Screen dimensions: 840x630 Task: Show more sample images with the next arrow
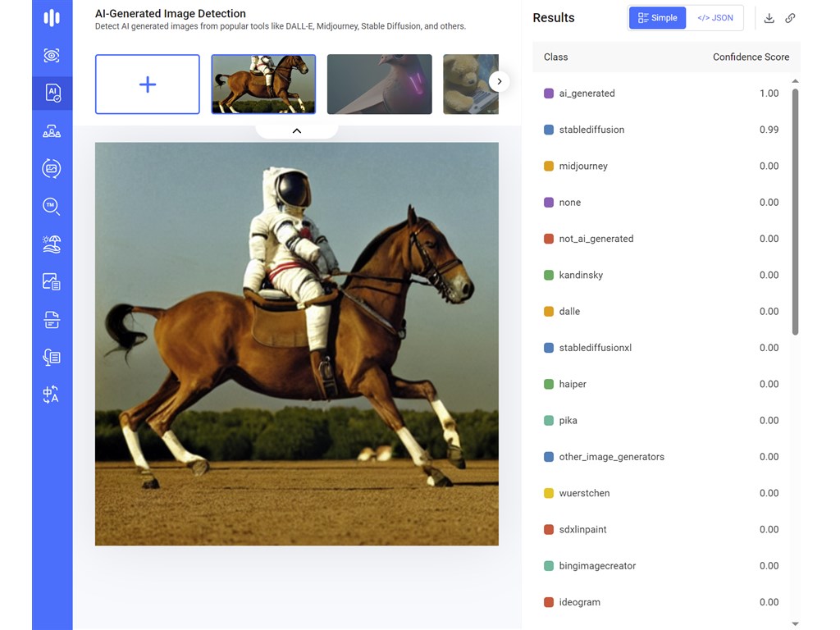coord(499,81)
